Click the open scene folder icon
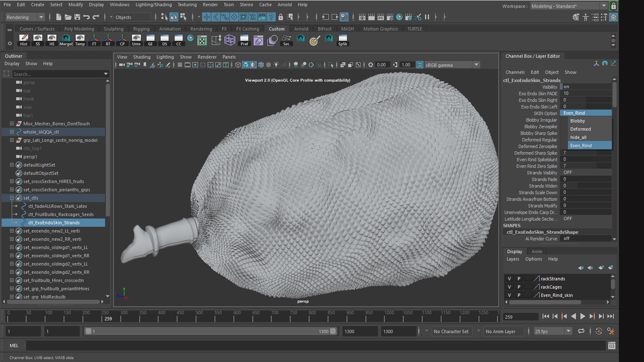Image resolution: width=644 pixels, height=362 pixels. point(68,17)
